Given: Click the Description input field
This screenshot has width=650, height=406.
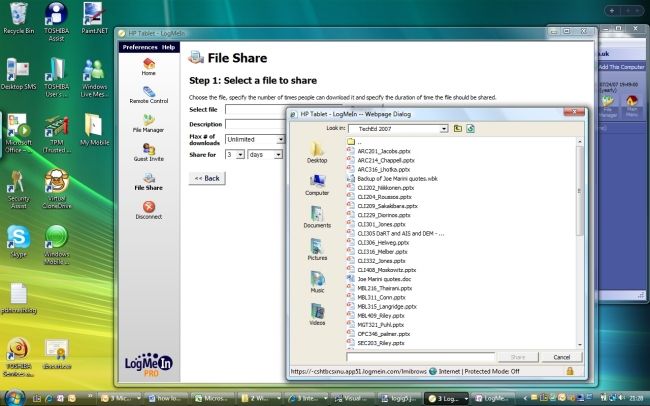Looking at the screenshot, I should pos(255,124).
